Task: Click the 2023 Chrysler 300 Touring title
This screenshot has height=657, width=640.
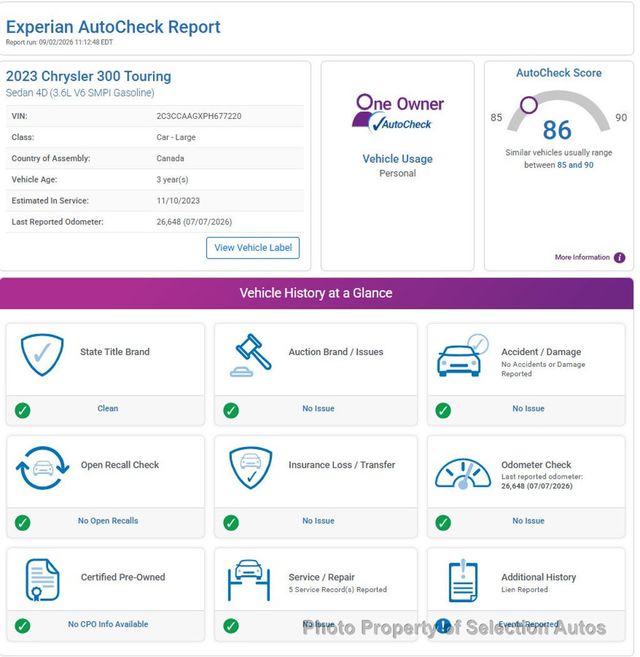Action: coord(88,76)
